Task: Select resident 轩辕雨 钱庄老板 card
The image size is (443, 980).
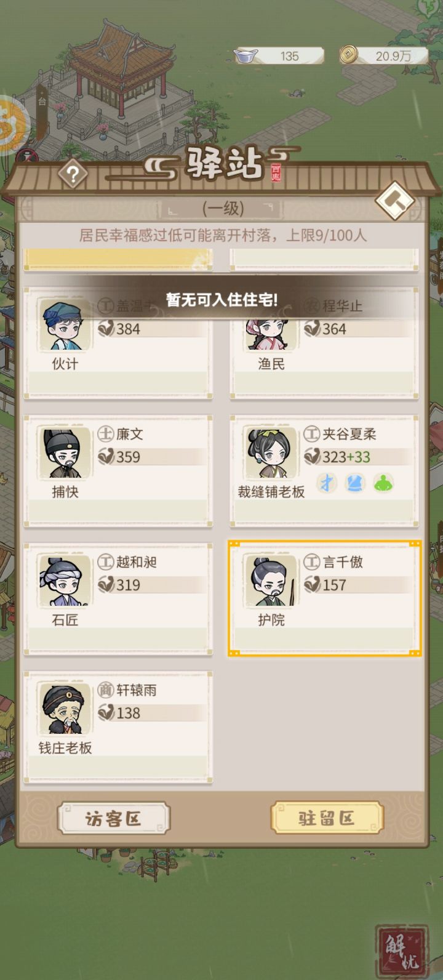Action: coord(118,727)
